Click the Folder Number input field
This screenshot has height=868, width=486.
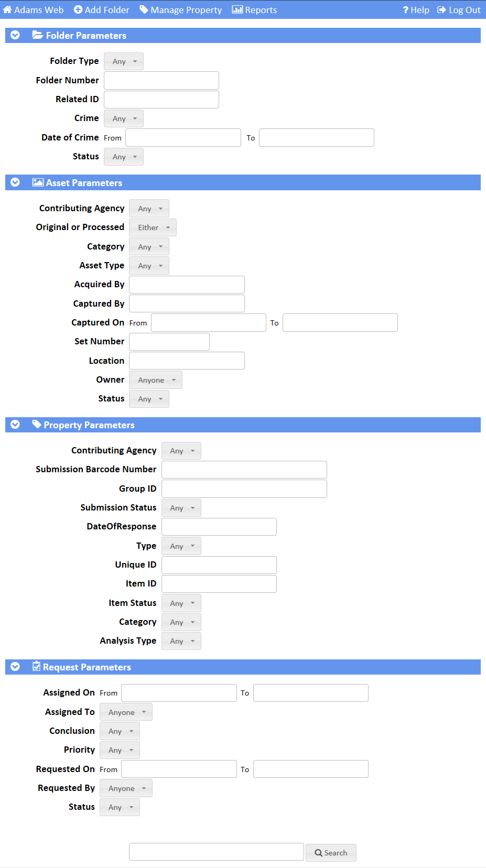point(161,81)
